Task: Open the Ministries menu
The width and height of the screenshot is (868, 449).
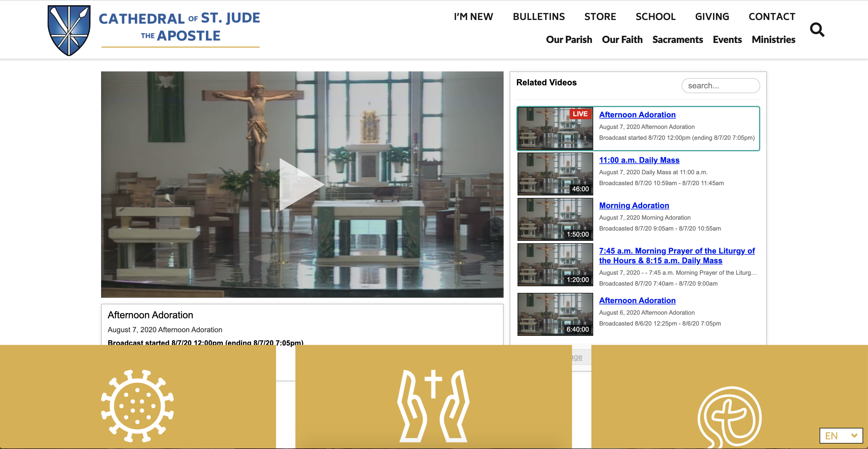Action: (x=773, y=39)
